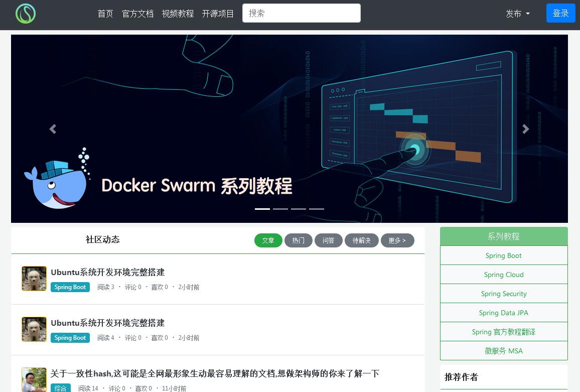Go to previous carousel slide arrow

tap(53, 129)
